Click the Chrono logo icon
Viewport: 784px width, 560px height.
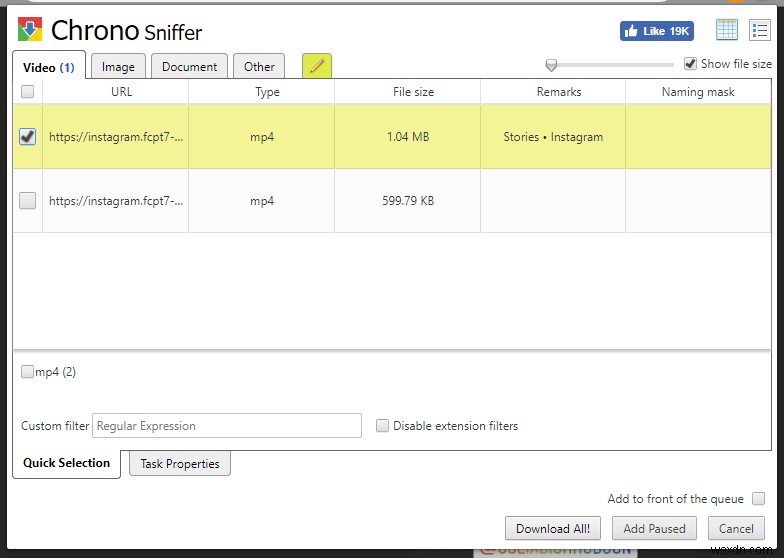point(30,30)
